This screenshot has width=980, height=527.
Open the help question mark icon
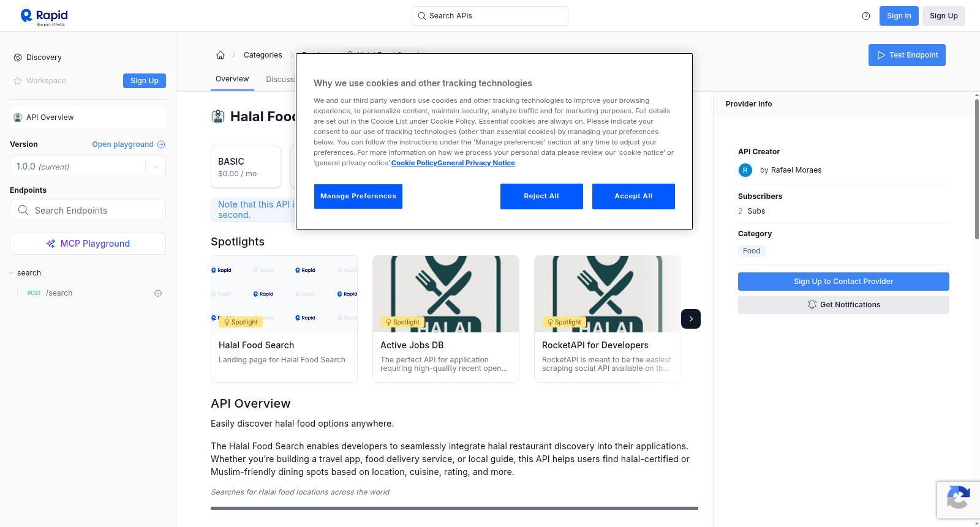point(866,16)
